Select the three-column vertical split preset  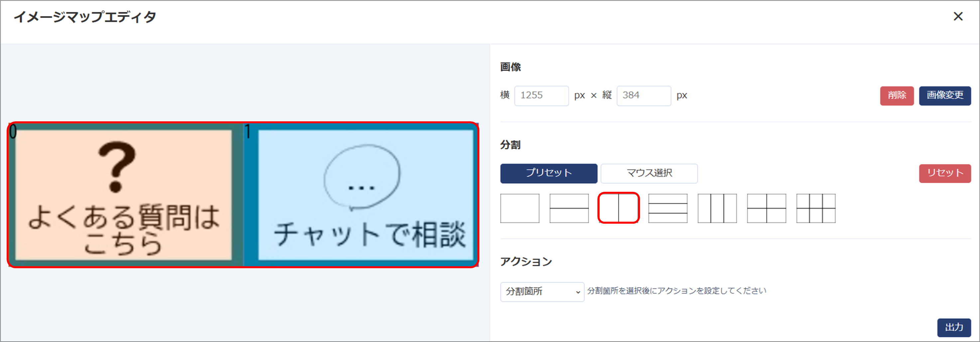(717, 208)
